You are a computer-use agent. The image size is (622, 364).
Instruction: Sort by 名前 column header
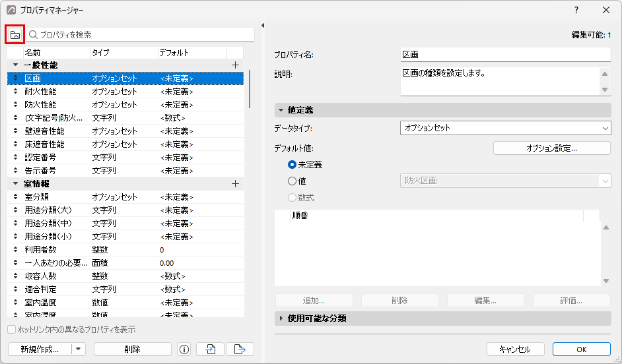[x=57, y=53]
